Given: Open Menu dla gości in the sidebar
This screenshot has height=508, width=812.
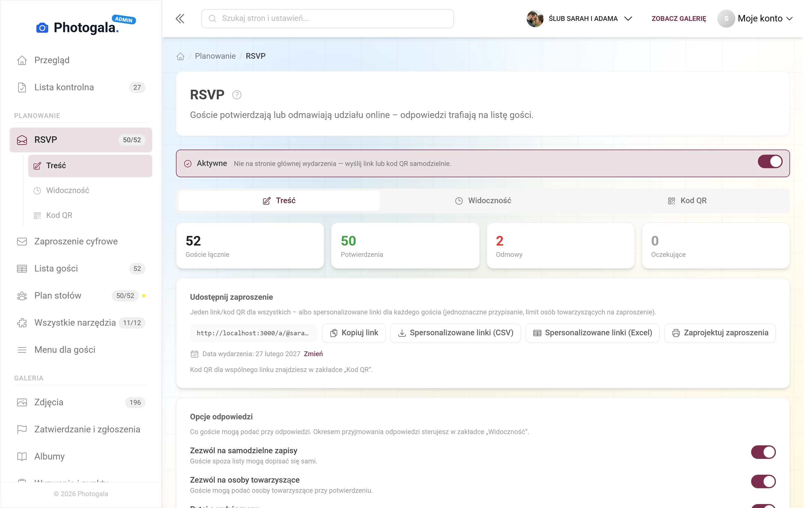Looking at the screenshot, I should pos(81,350).
